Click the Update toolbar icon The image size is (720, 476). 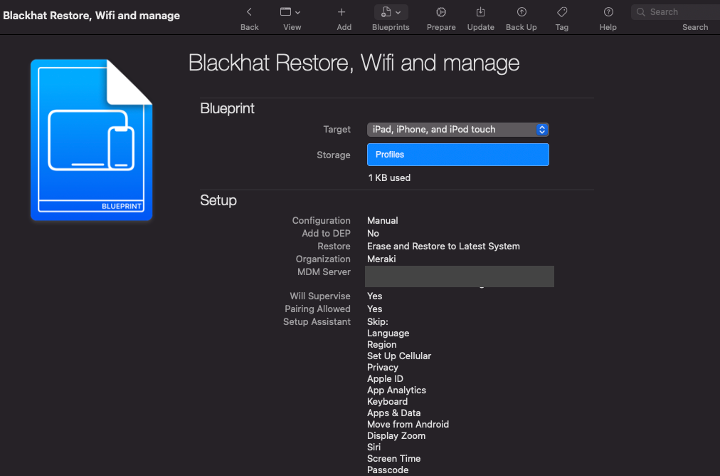point(481,12)
